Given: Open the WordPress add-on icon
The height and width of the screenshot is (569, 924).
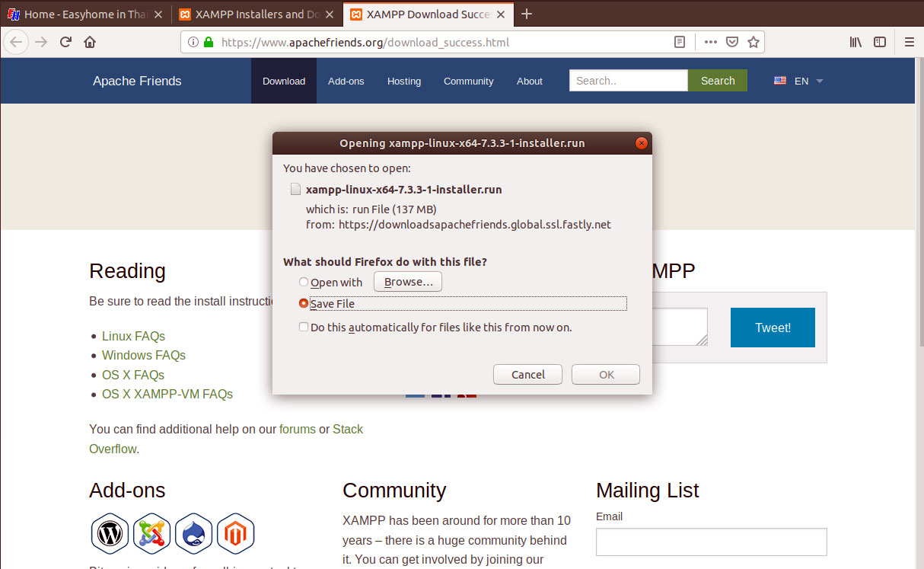Looking at the screenshot, I should tap(110, 533).
